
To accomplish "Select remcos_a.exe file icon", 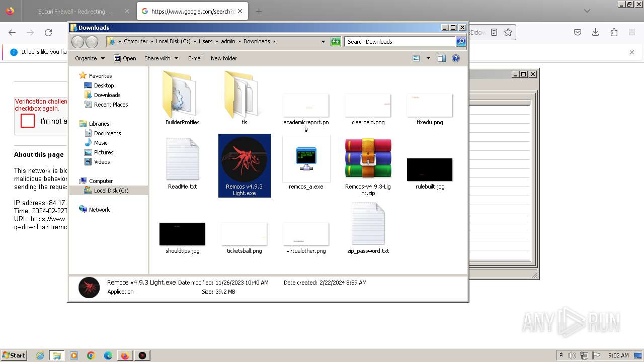I will tap(306, 159).
